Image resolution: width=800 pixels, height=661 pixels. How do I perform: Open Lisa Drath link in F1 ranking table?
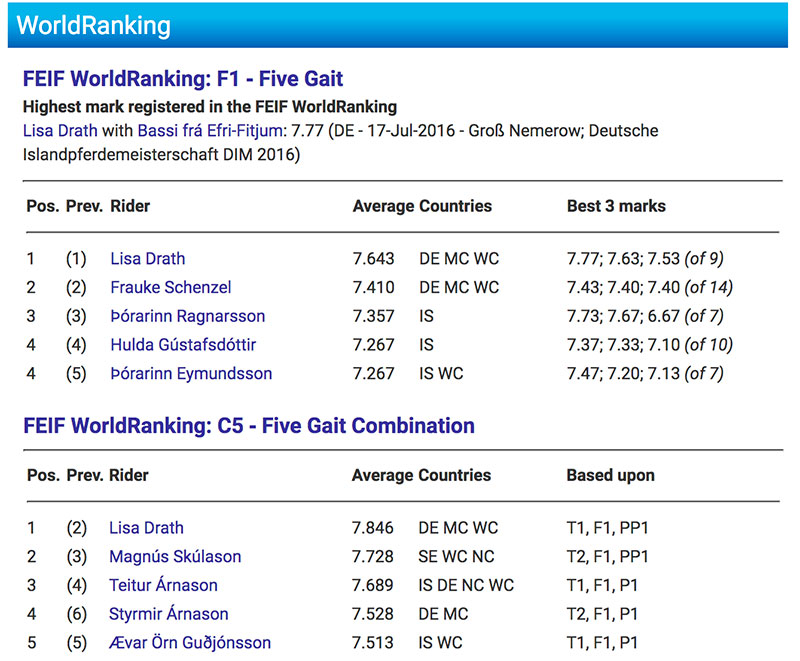point(147,258)
